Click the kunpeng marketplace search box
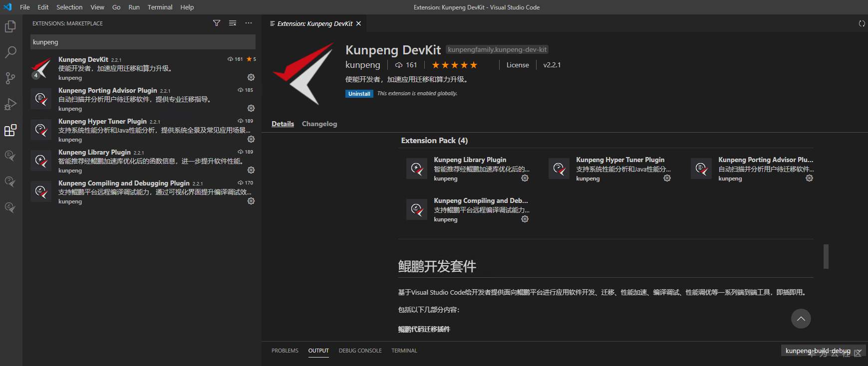868x366 pixels. [143, 42]
